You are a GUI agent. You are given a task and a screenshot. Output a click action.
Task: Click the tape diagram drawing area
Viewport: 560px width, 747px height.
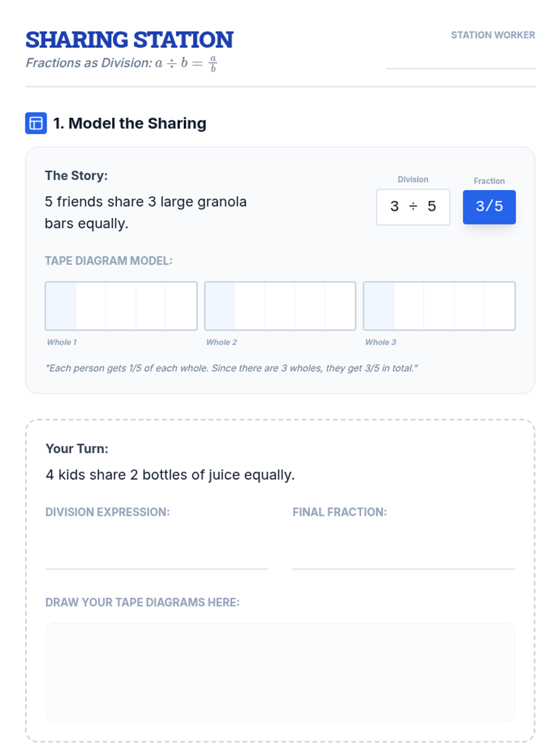[x=280, y=672]
